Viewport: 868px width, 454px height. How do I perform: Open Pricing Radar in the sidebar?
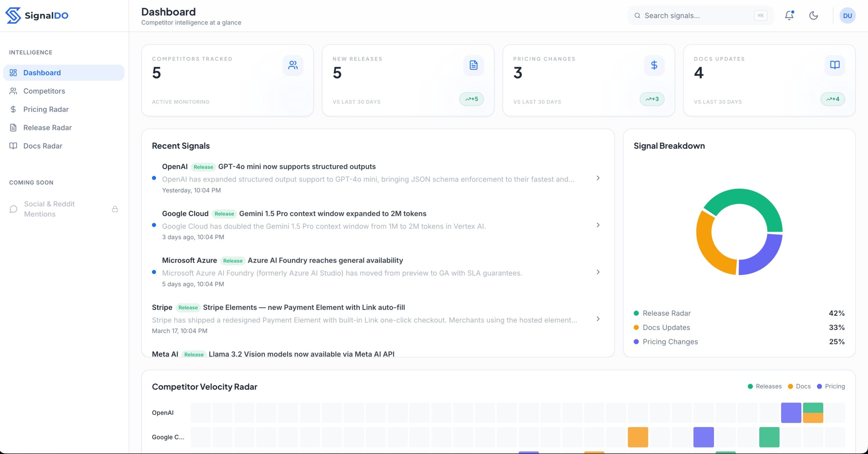point(46,109)
